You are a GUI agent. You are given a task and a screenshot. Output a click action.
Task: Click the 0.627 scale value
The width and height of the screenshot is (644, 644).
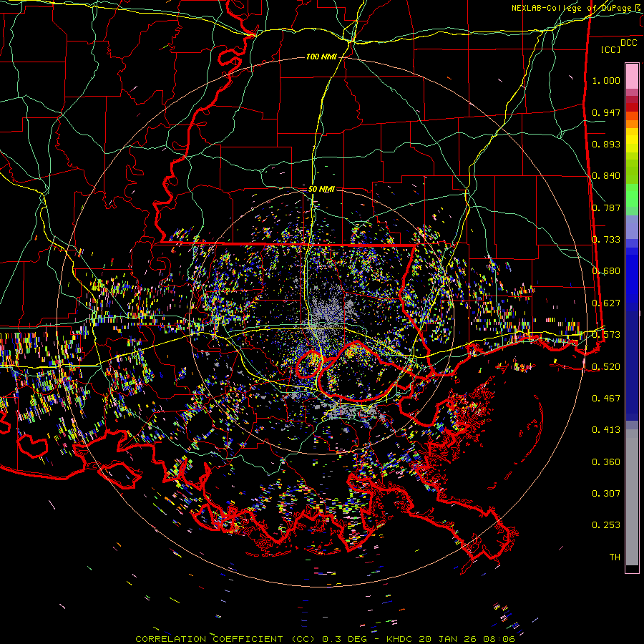606,303
